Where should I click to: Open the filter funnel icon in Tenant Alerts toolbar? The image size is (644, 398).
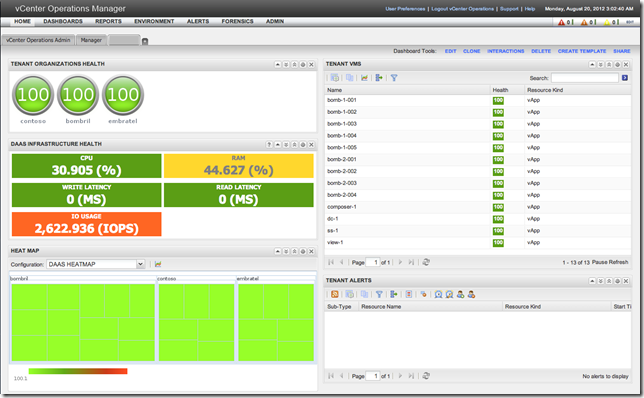coord(379,294)
